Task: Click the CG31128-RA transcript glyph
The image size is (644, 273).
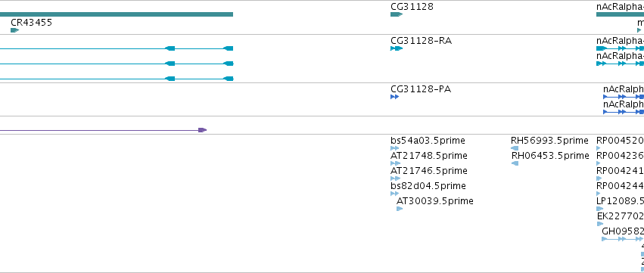Action: click(397, 48)
